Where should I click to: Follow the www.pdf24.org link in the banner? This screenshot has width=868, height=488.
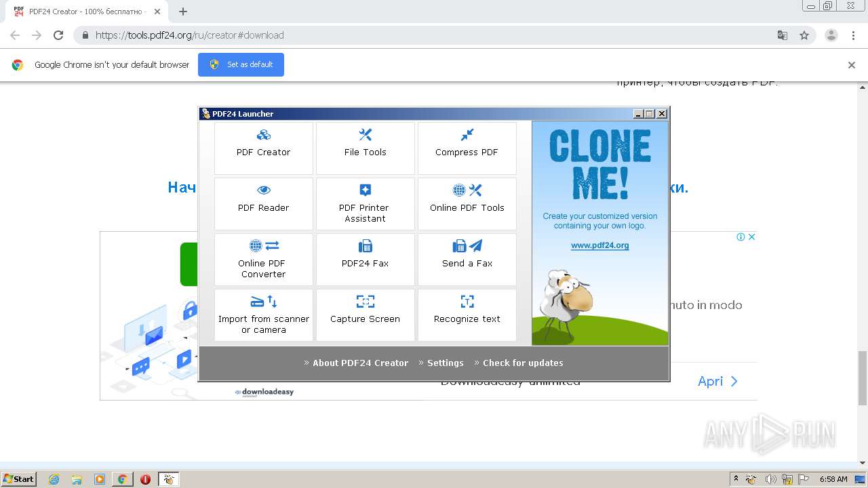600,245
